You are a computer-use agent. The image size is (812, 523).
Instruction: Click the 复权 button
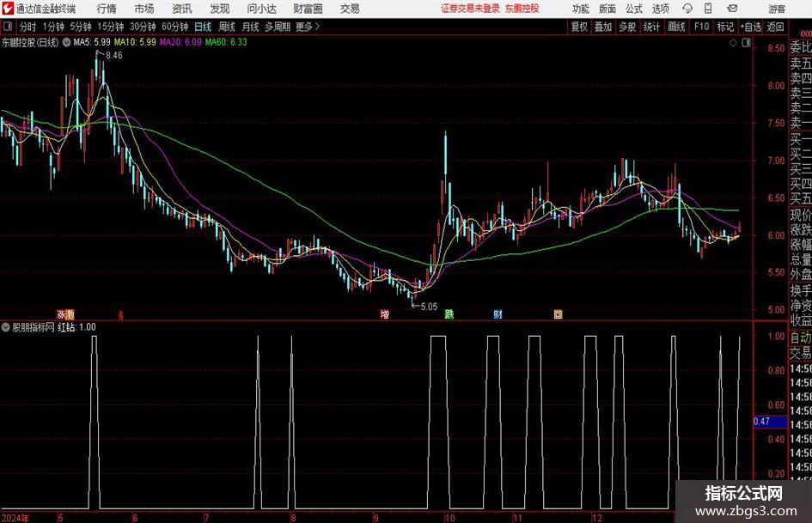click(x=579, y=27)
